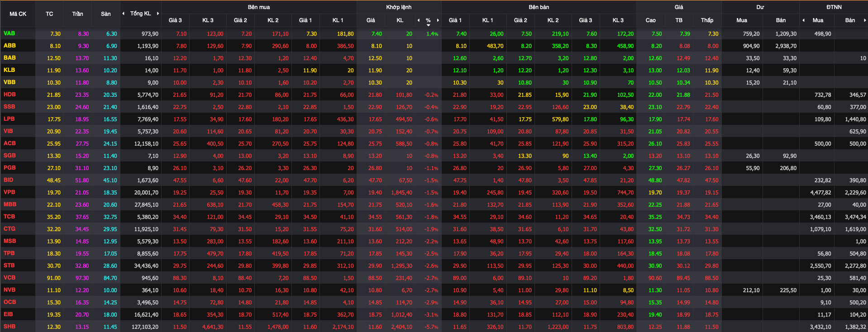Click the Thấp price column header

click(707, 20)
